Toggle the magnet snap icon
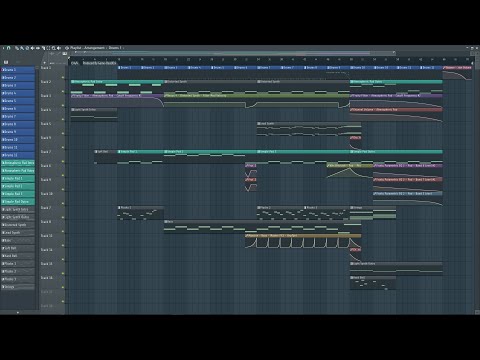Image resolution: width=480 pixels, height=360 pixels. tap(8, 48)
